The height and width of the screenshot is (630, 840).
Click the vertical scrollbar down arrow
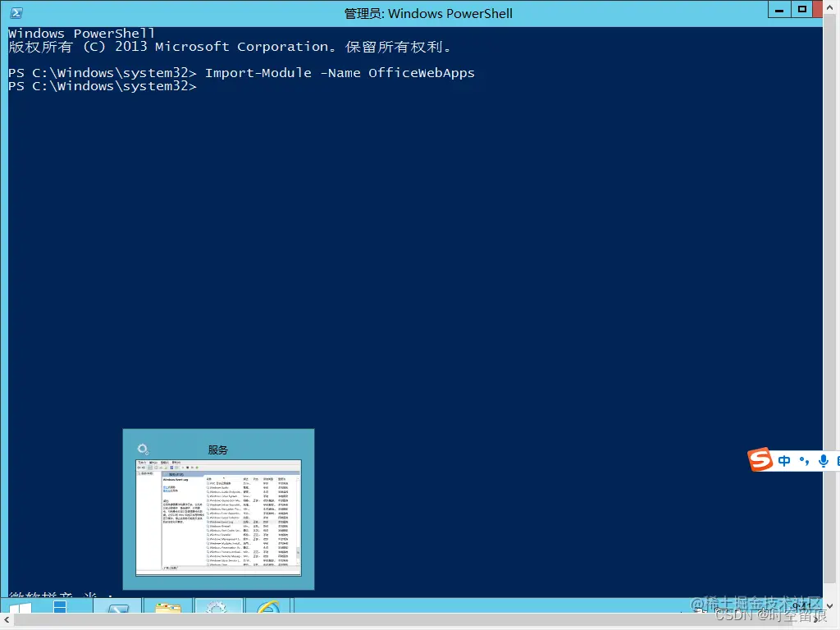coord(830,606)
